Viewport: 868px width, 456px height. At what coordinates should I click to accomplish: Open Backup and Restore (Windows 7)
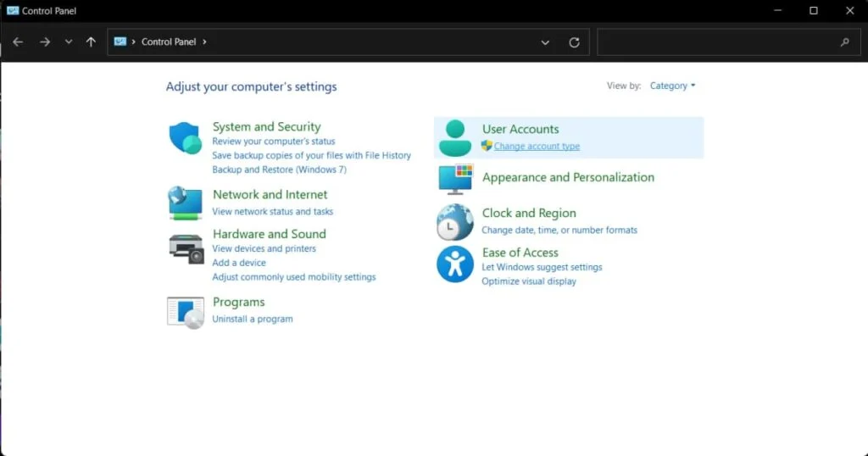pos(279,170)
